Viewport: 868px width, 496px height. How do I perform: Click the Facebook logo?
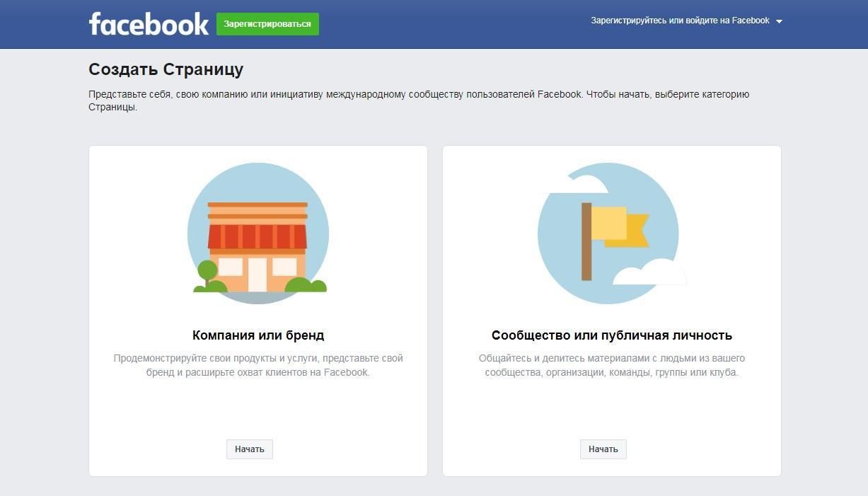click(149, 23)
